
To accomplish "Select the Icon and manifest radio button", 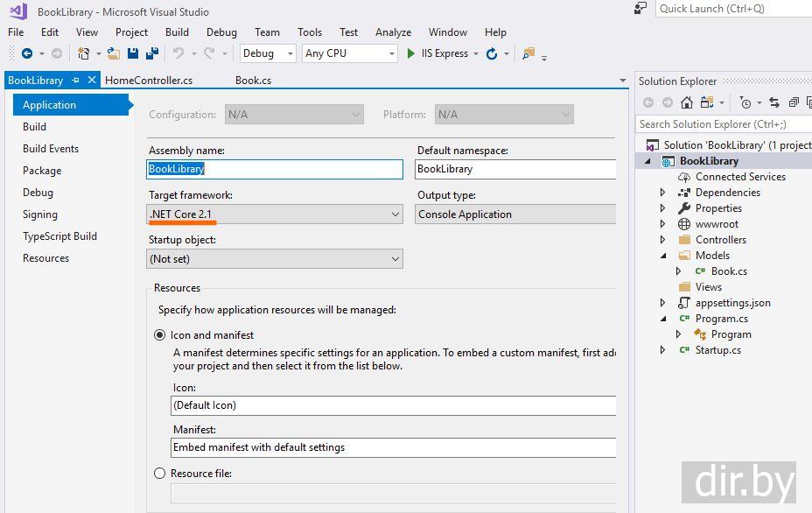I will point(159,335).
